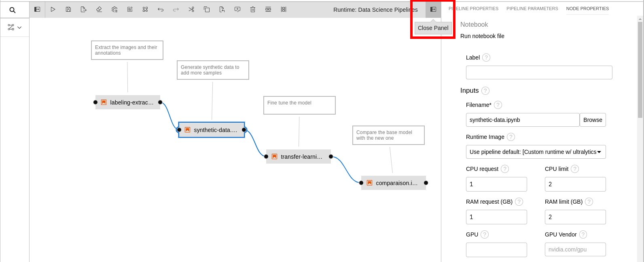Toggle the palette panel icon at toolbar left
This screenshot has height=262, width=644.
[x=37, y=9]
